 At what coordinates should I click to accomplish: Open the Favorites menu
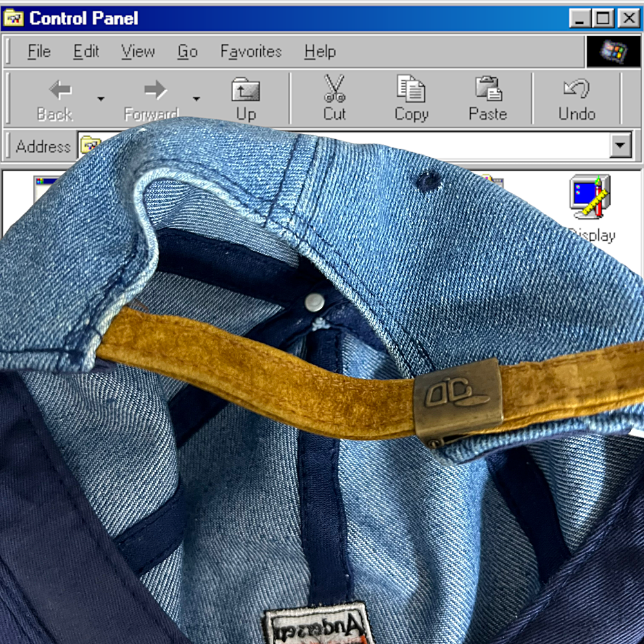pos(251,52)
